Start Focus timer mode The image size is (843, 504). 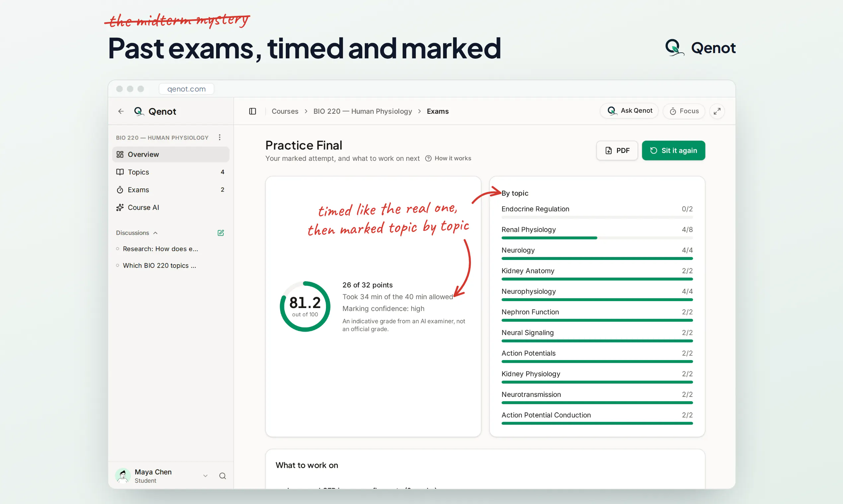pyautogui.click(x=684, y=111)
